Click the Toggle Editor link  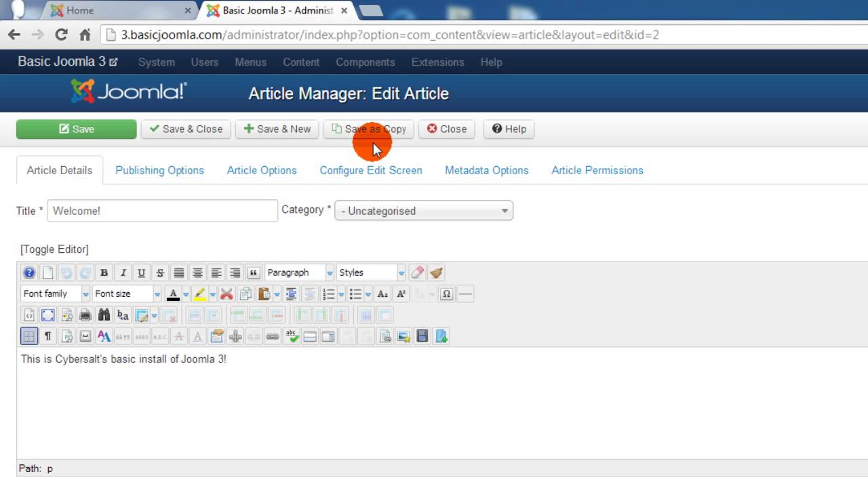(54, 249)
